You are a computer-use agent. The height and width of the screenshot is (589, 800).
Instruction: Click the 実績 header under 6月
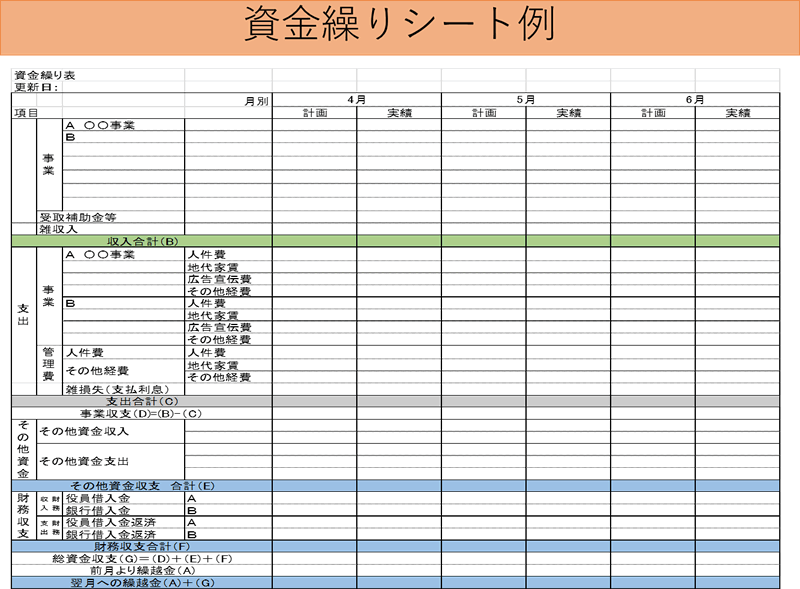pyautogui.click(x=737, y=113)
